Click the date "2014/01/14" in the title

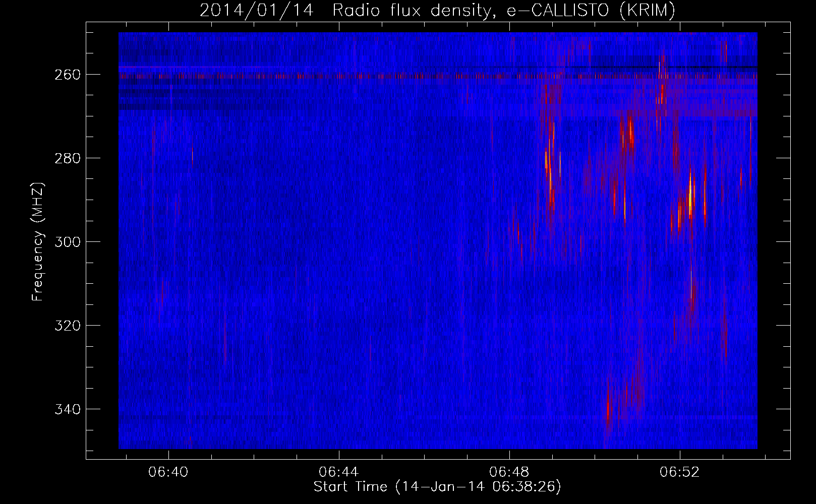pos(258,10)
